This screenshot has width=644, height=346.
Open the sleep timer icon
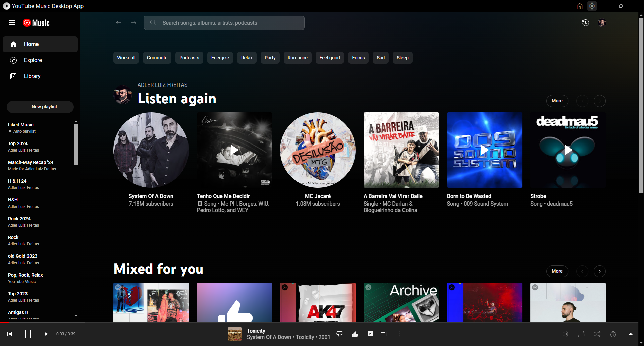[613, 334]
